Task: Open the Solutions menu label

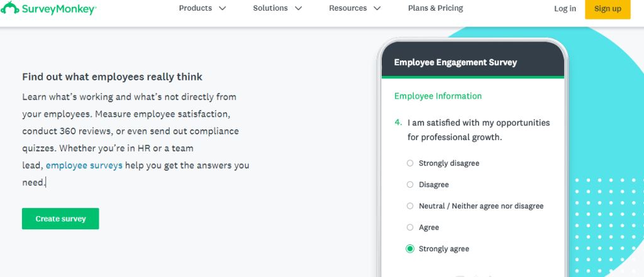Action: [x=270, y=8]
